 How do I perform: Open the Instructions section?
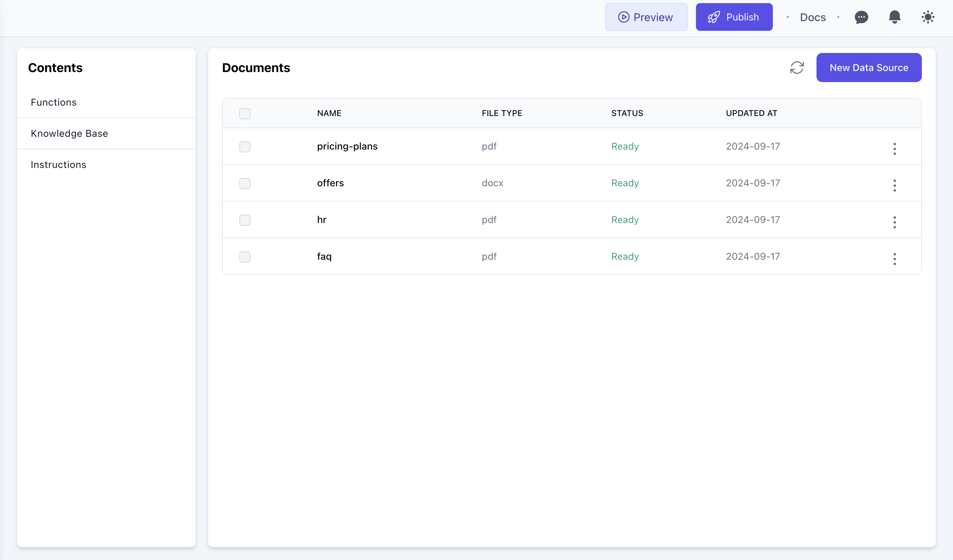coord(58,165)
